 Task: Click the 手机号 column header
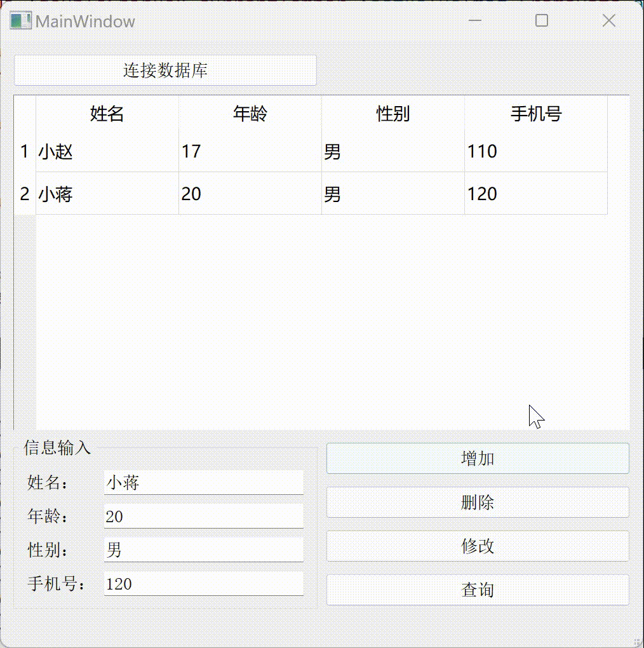click(536, 113)
